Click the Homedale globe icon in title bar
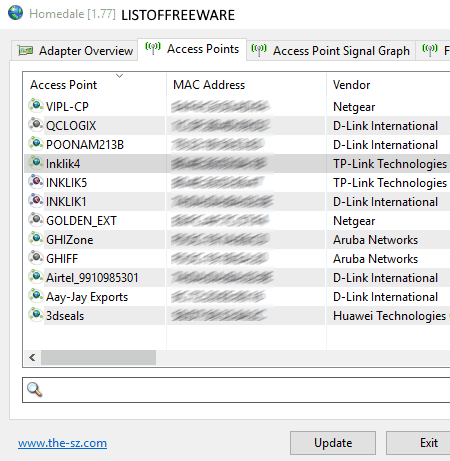This screenshot has height=461, width=450. [15, 13]
